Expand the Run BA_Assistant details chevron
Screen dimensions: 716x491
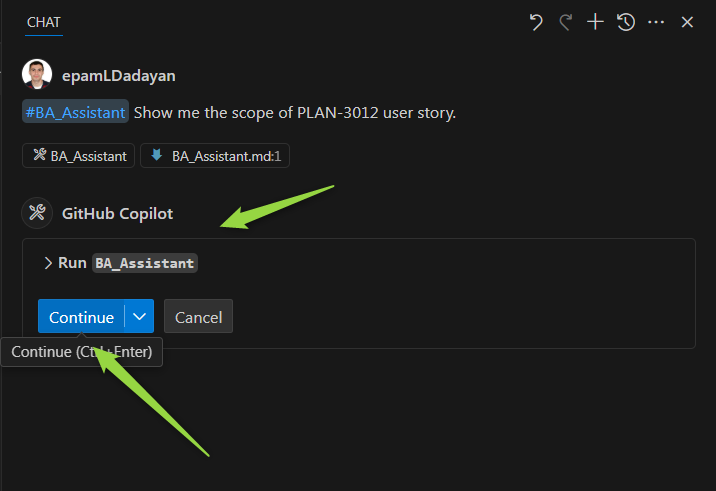click(48, 263)
